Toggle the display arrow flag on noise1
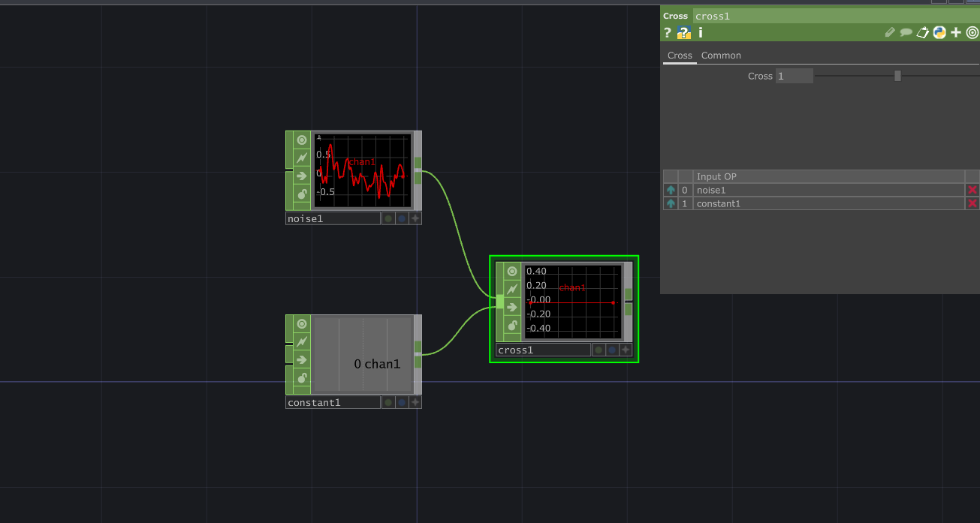Image resolution: width=980 pixels, height=523 pixels. [302, 176]
